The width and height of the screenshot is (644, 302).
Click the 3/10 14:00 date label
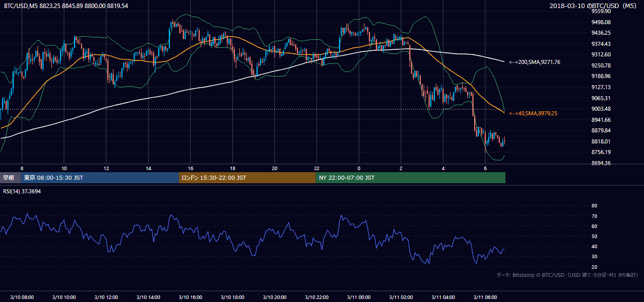click(x=148, y=297)
